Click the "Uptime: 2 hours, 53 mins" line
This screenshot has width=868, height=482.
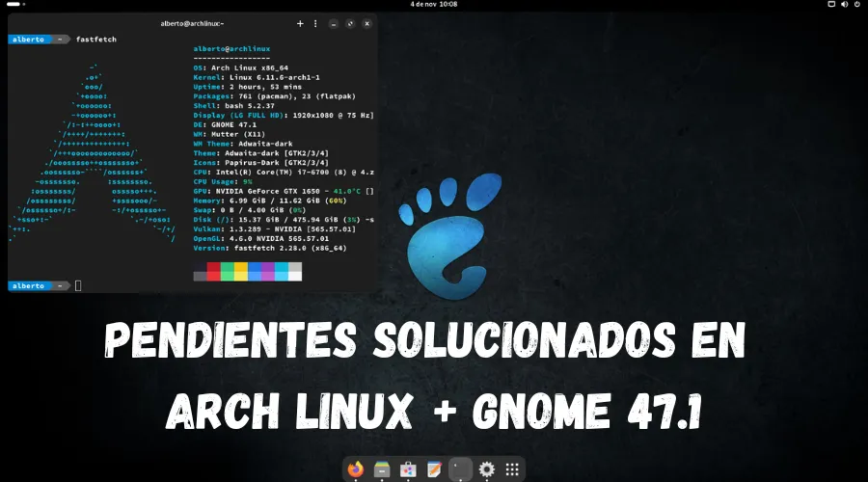click(248, 87)
